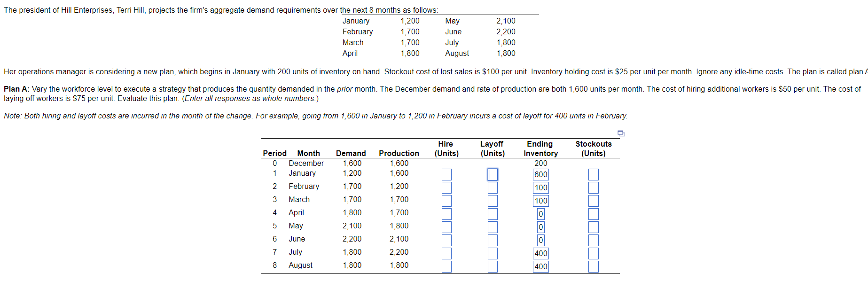Select January Stockouts input box
The image size is (868, 281).
[594, 175]
